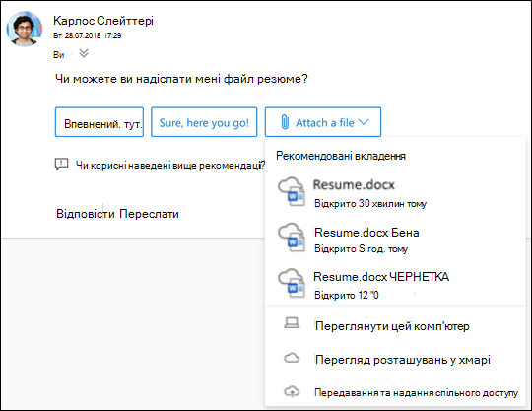Select 'Передавання та надання спільного доступу'

tap(395, 392)
